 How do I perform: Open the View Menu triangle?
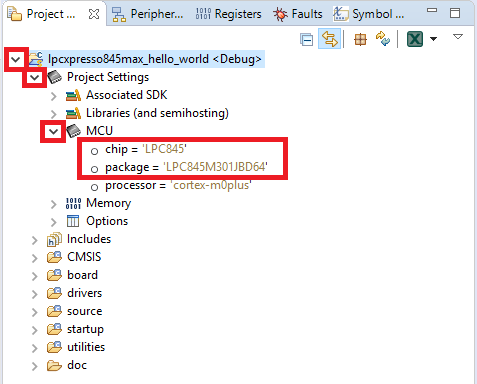pos(458,36)
